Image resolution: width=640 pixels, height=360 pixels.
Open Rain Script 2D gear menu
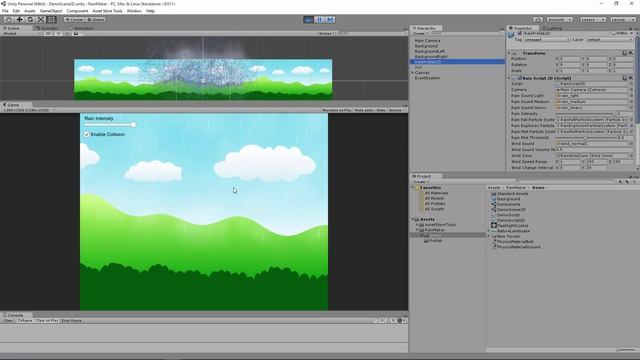click(631, 78)
